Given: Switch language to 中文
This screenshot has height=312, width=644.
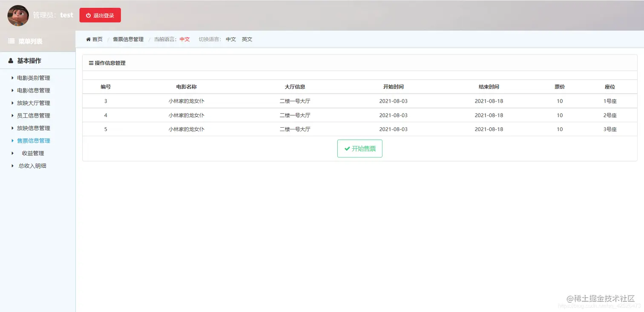Looking at the screenshot, I should pyautogui.click(x=231, y=39).
